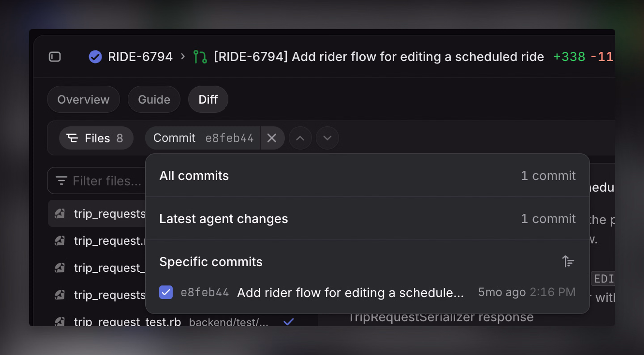Screen dimensions: 644x355
Task: Click the filter icon in the Filter files field
Action: (61, 181)
